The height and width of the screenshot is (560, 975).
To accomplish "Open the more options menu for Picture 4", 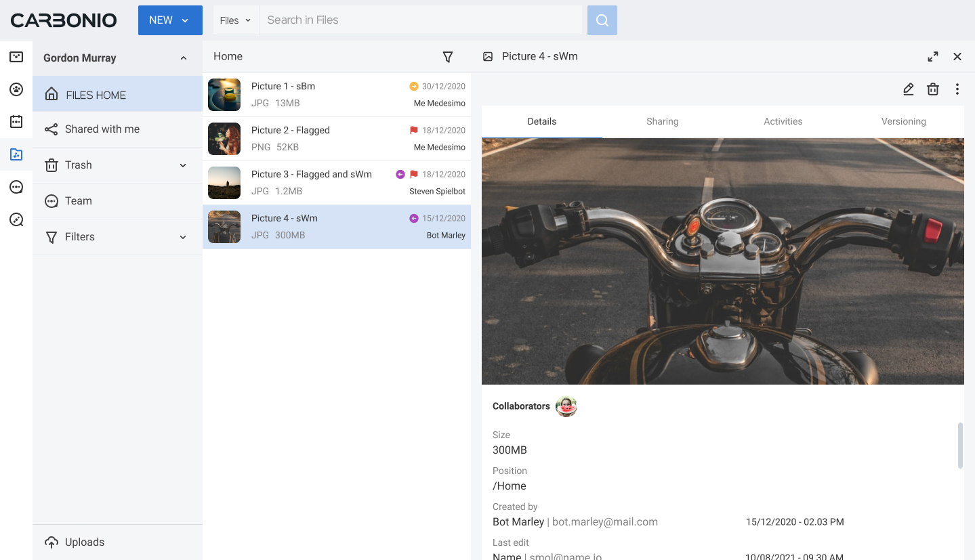I will tap(957, 89).
